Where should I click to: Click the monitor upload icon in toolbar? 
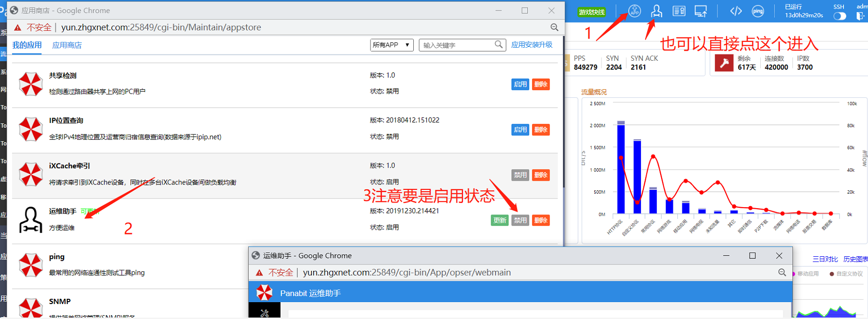coord(701,11)
